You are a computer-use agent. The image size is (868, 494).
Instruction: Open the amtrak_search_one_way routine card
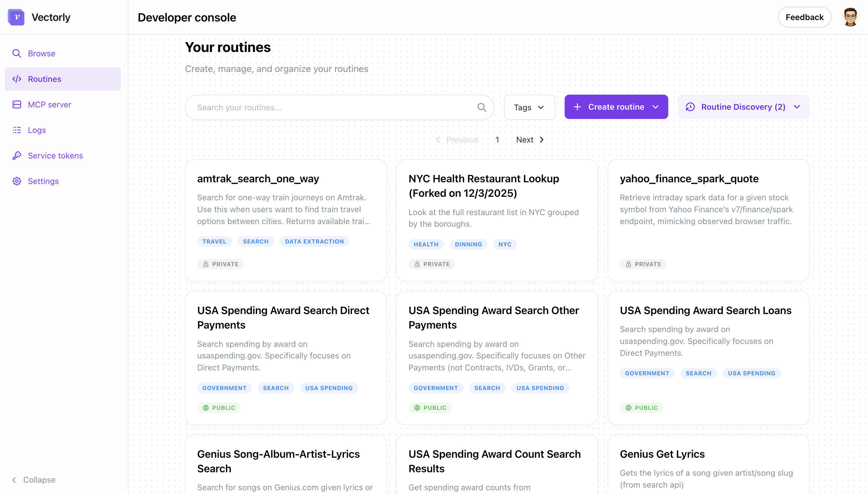tap(258, 179)
